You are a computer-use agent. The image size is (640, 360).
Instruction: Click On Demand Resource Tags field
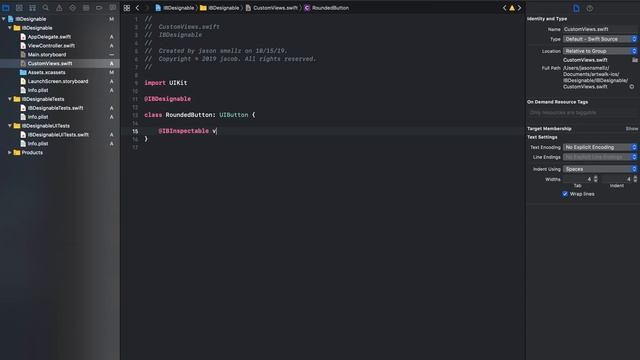pyautogui.click(x=582, y=113)
